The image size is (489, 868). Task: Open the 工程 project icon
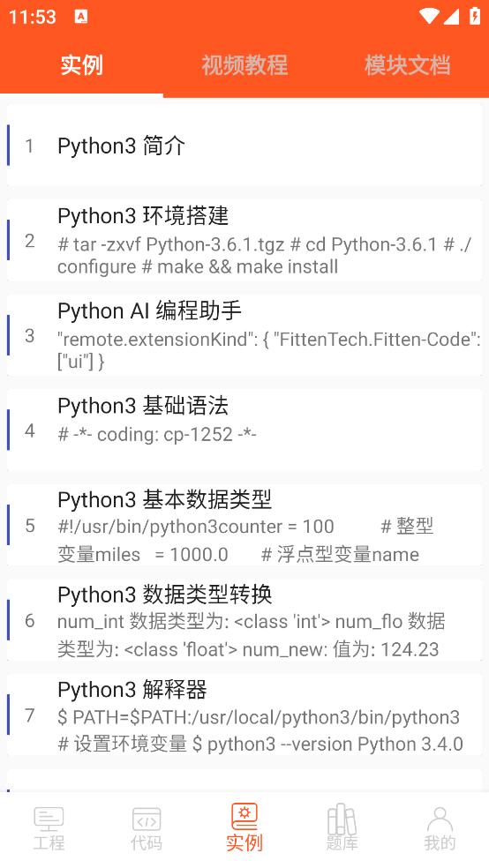(49, 819)
